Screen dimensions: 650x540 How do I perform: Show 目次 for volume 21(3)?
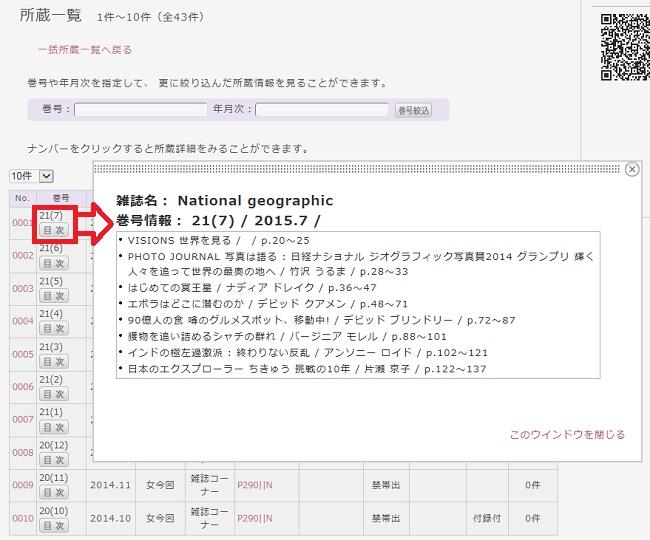(54, 362)
